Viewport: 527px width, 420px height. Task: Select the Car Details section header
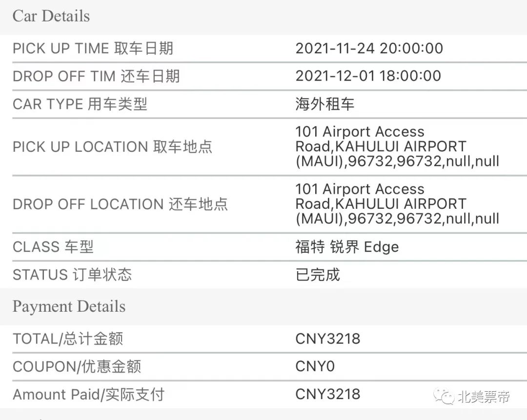(51, 16)
